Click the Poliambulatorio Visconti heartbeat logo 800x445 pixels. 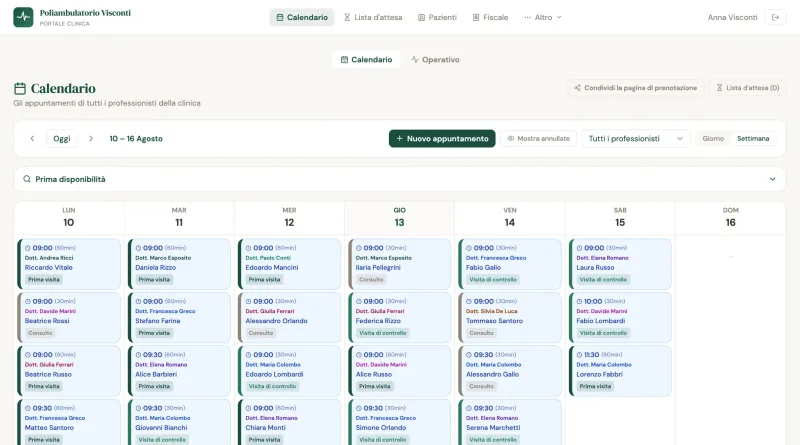coord(23,17)
